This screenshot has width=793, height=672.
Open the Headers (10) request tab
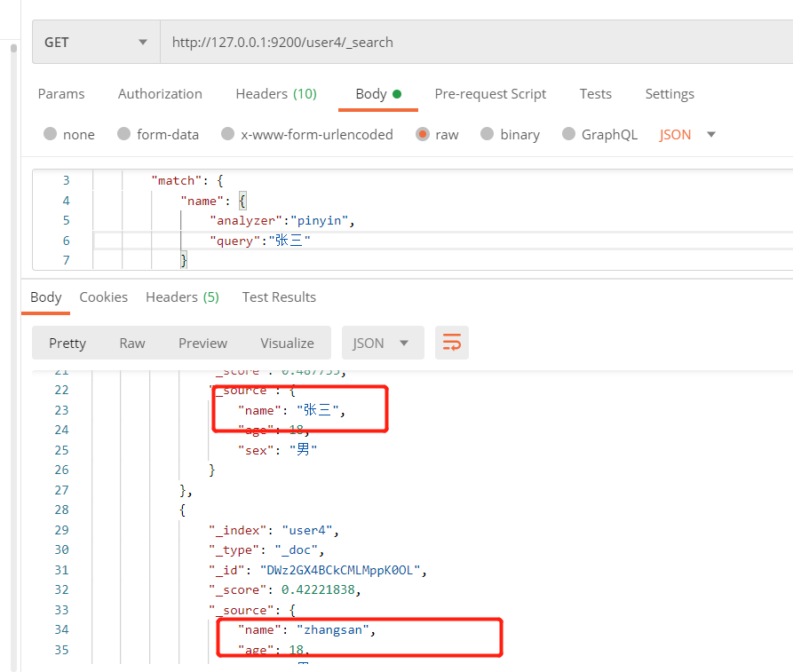pyautogui.click(x=276, y=93)
